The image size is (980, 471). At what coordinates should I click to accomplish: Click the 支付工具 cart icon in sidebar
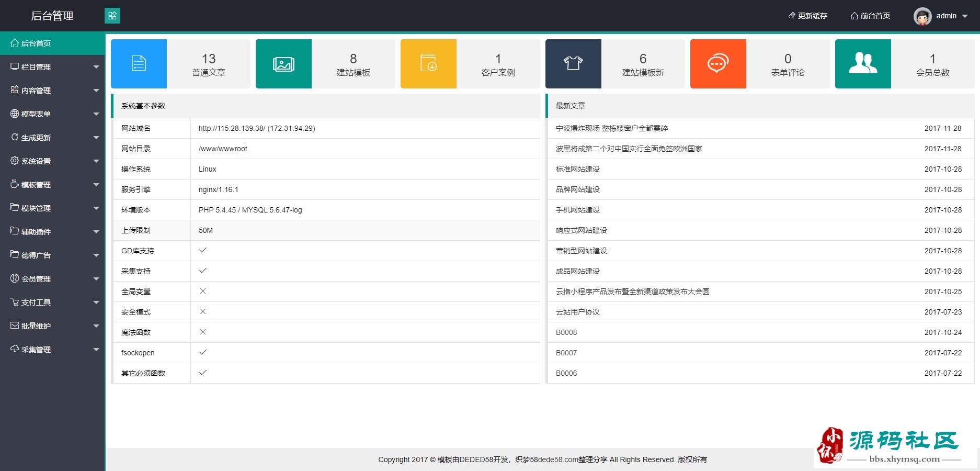15,302
